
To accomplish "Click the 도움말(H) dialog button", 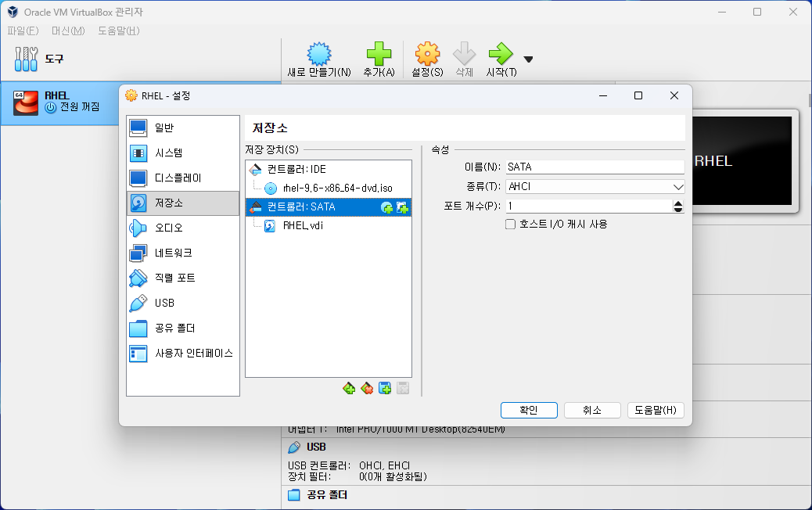I will (656, 410).
